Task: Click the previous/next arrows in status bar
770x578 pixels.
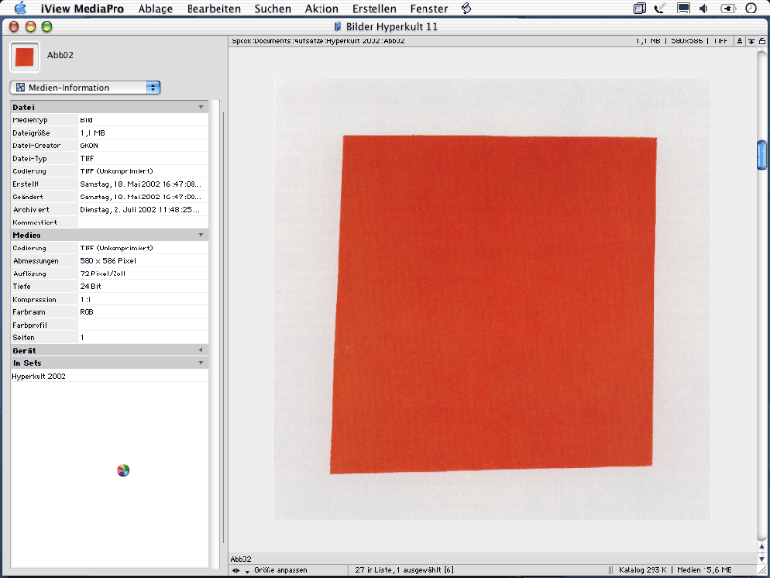Action: [240, 570]
